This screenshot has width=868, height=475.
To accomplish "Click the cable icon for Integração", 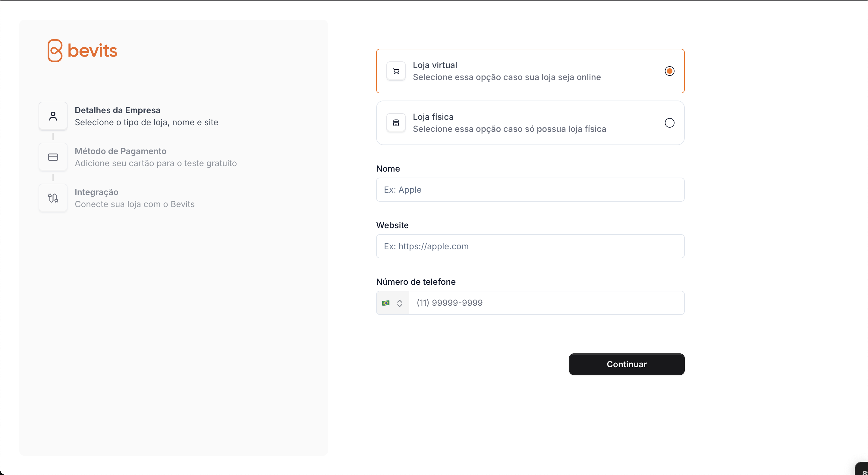I will point(53,198).
